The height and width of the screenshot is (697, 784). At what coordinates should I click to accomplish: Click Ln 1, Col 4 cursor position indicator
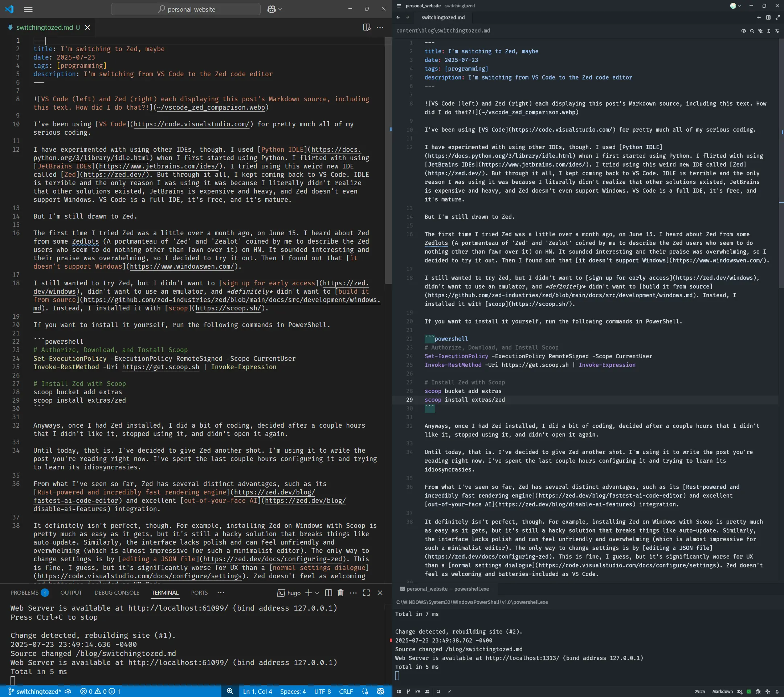tap(258, 691)
